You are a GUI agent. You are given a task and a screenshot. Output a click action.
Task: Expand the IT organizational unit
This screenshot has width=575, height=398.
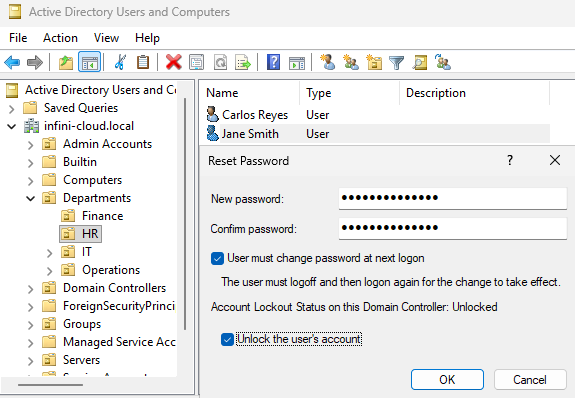coord(50,253)
